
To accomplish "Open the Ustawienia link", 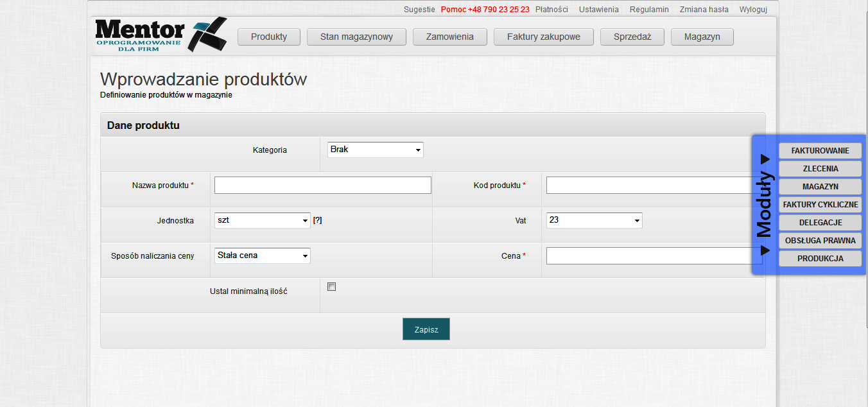I will click(598, 10).
